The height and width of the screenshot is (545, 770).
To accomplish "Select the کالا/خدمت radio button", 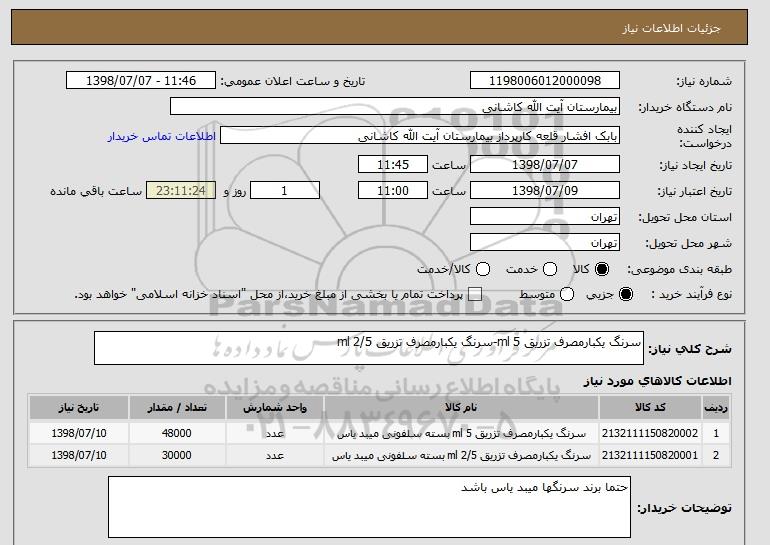I will pos(483,269).
